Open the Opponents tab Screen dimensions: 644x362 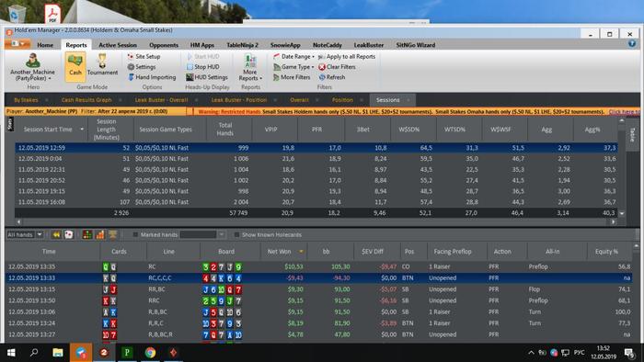tap(164, 45)
